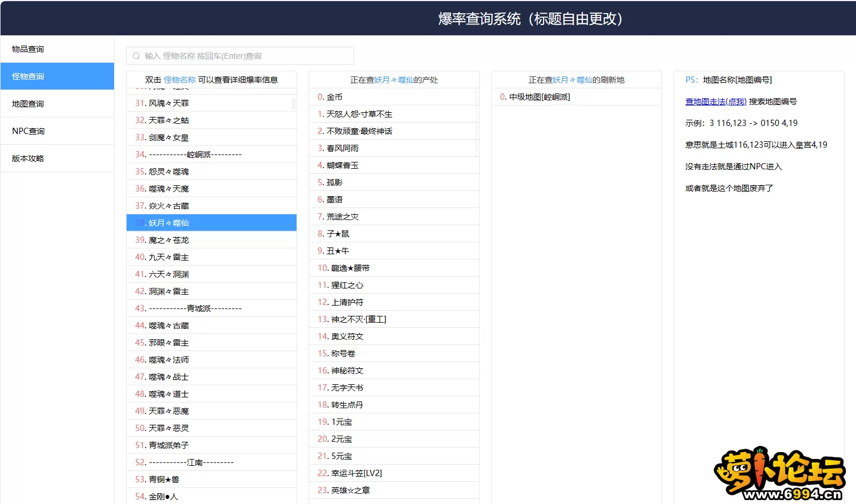This screenshot has width=856, height=504.
Task: Click drop item 18 转生点丹
Action: [x=394, y=405]
